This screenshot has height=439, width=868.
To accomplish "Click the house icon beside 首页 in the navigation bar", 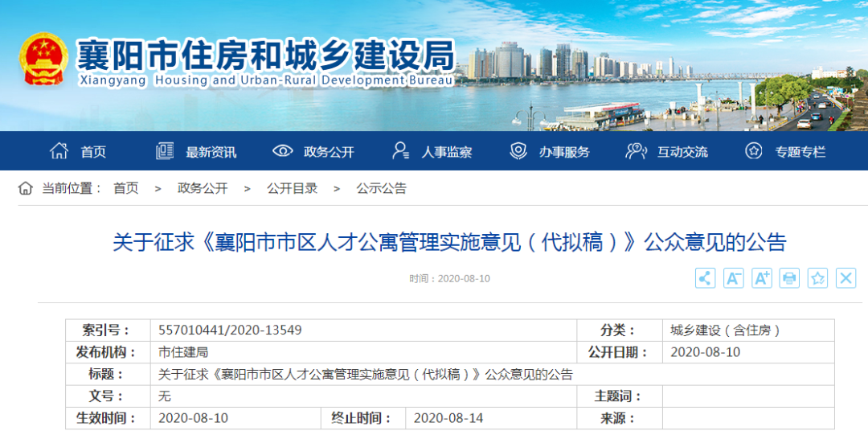I will tap(59, 150).
